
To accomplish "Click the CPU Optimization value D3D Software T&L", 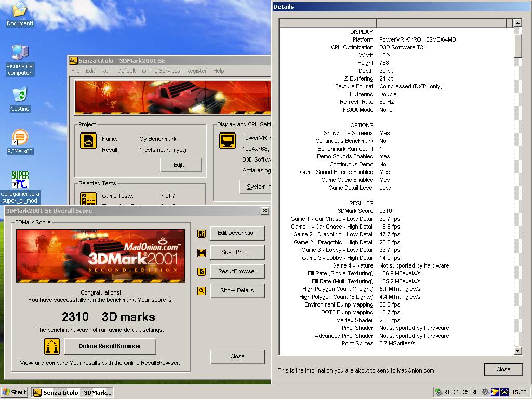I will [403, 47].
